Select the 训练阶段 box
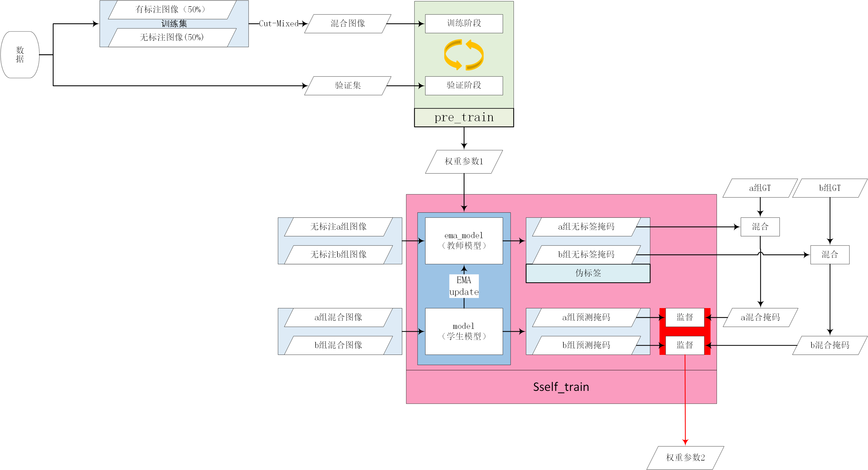Screen dimensions: 868x470 [464, 24]
